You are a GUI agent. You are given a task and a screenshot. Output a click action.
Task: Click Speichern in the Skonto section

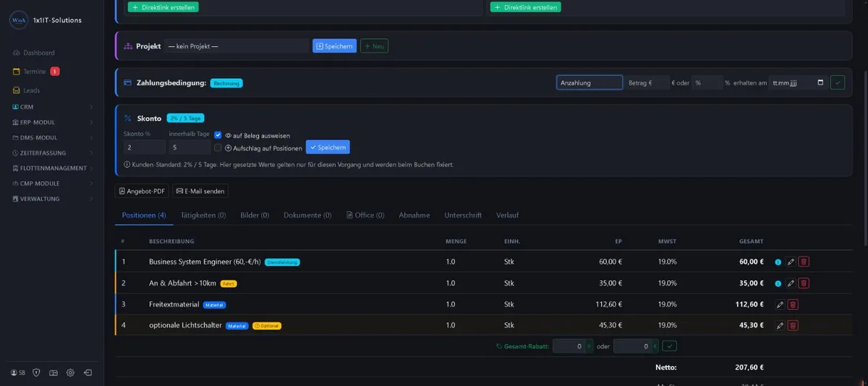coord(328,147)
